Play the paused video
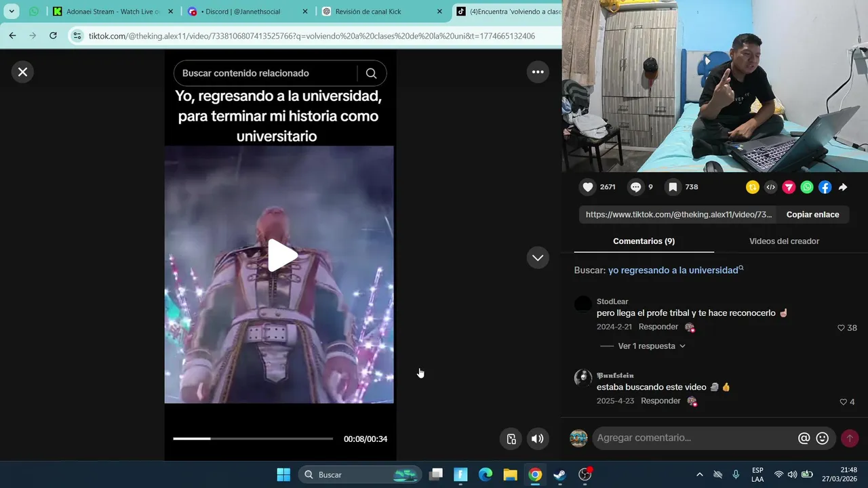The image size is (868, 488). pos(281,256)
